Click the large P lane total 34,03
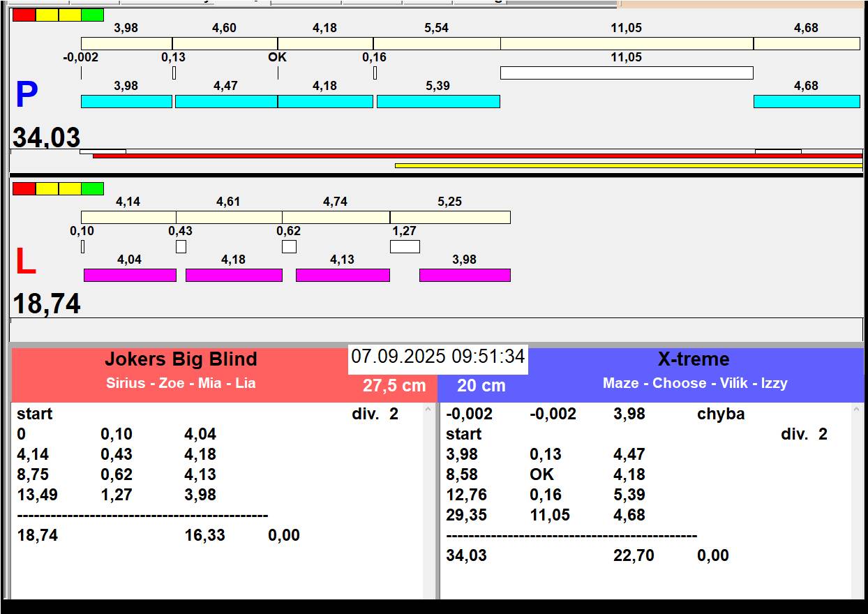 (47, 137)
